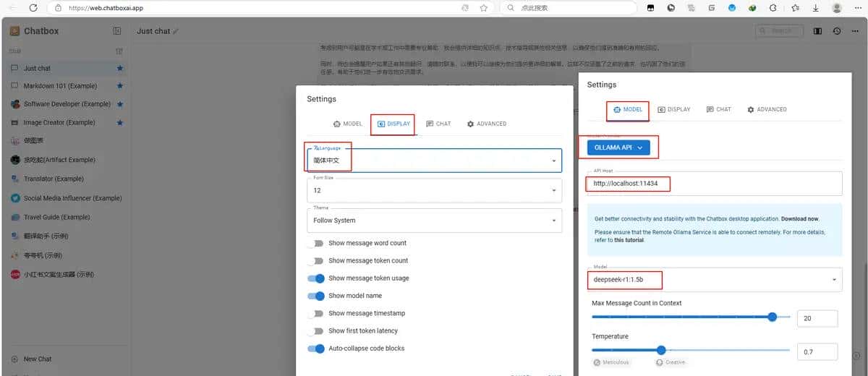Switch to DISPLAY tab in left Settings dialog

click(393, 124)
